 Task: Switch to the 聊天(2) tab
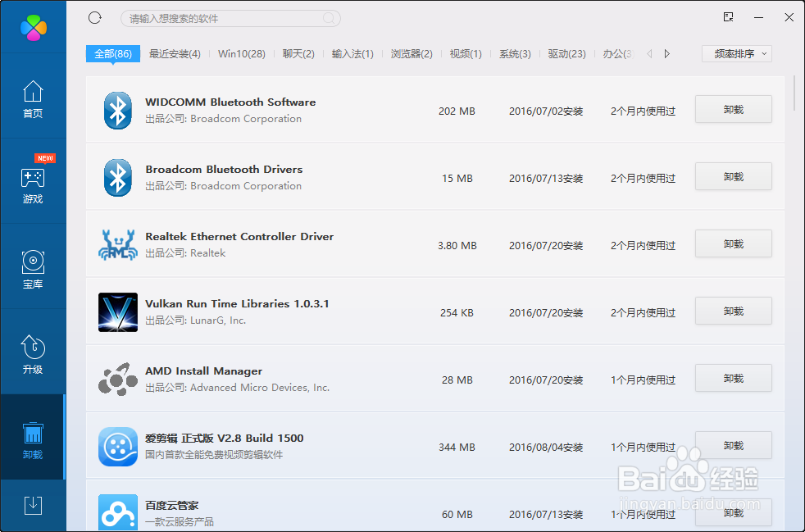[298, 54]
